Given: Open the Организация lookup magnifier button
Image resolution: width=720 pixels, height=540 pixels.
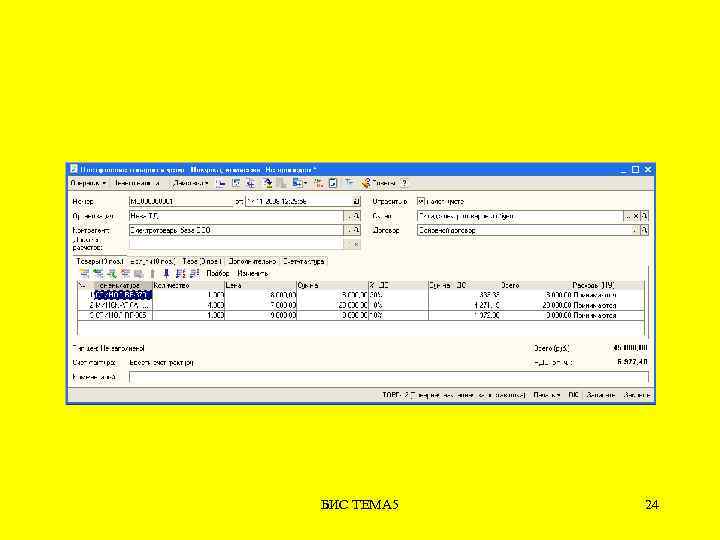Looking at the screenshot, I should point(356,215).
